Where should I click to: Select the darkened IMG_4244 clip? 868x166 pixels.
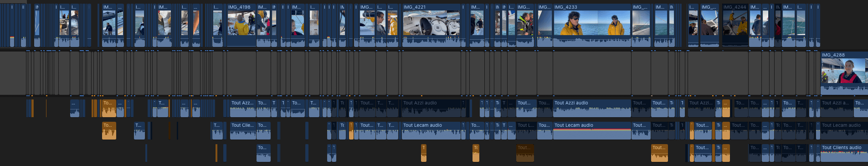pos(735,26)
